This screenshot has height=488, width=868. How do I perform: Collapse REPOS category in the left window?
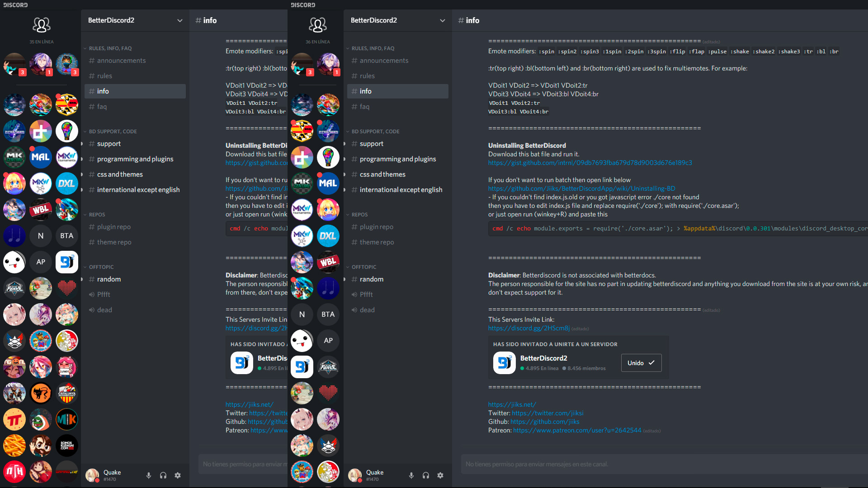tap(97, 215)
